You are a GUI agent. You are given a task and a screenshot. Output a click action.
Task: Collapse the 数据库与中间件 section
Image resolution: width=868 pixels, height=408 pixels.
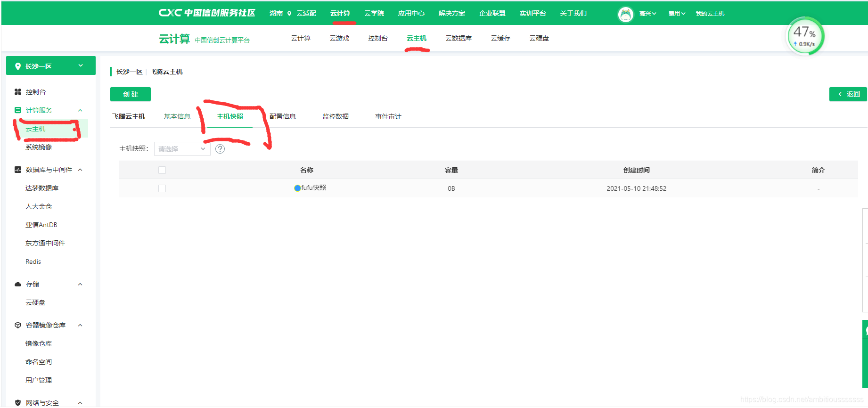[80, 170]
